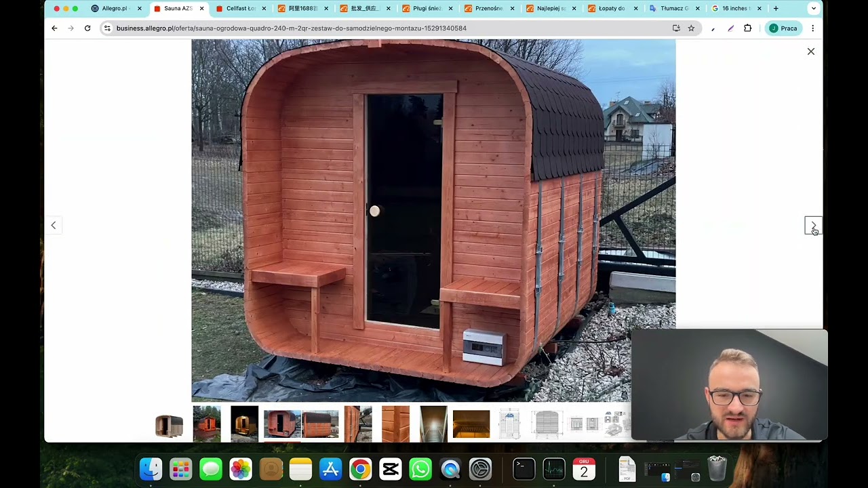Show the next gallery photo
Image resolution: width=868 pixels, height=488 pixels.
click(x=813, y=226)
